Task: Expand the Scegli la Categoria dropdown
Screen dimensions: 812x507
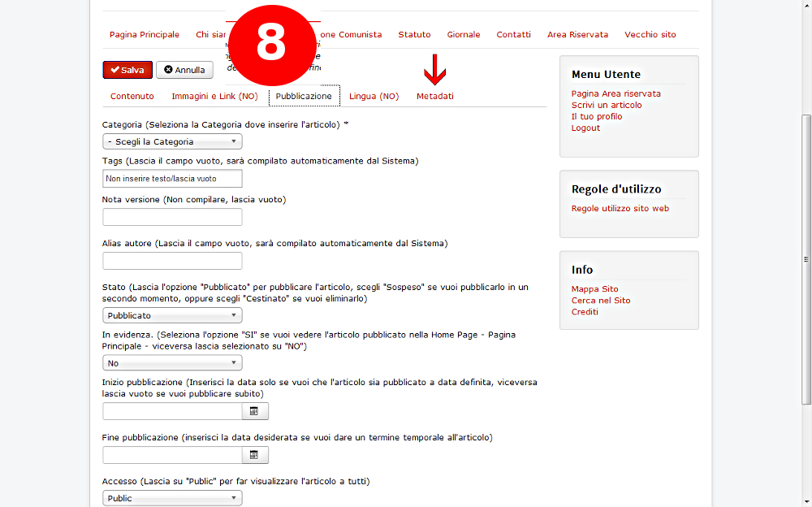Action: (x=172, y=141)
